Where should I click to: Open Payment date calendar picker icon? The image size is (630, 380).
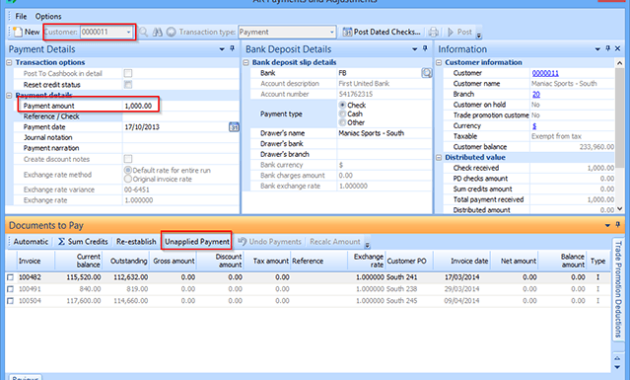pos(234,127)
